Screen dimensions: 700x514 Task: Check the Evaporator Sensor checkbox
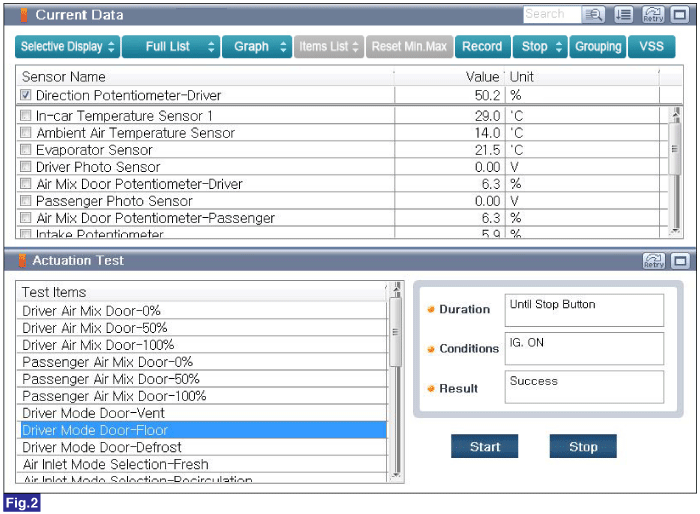pos(25,149)
